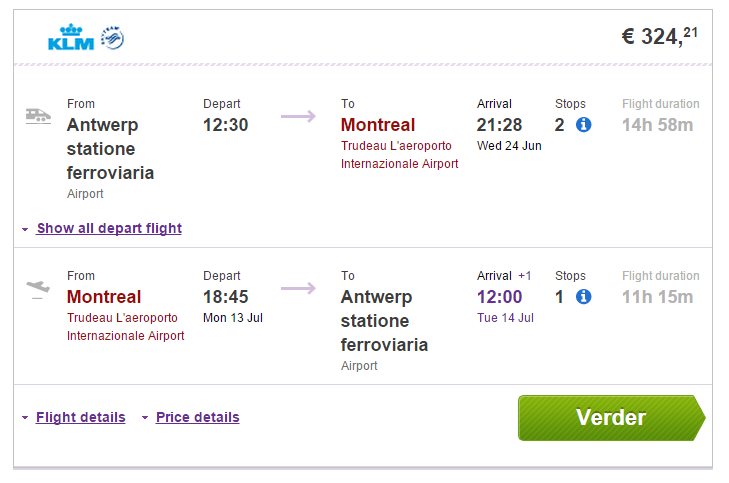Click the € 324,21 price
The width and height of the screenshot is (729, 483).
(x=660, y=36)
